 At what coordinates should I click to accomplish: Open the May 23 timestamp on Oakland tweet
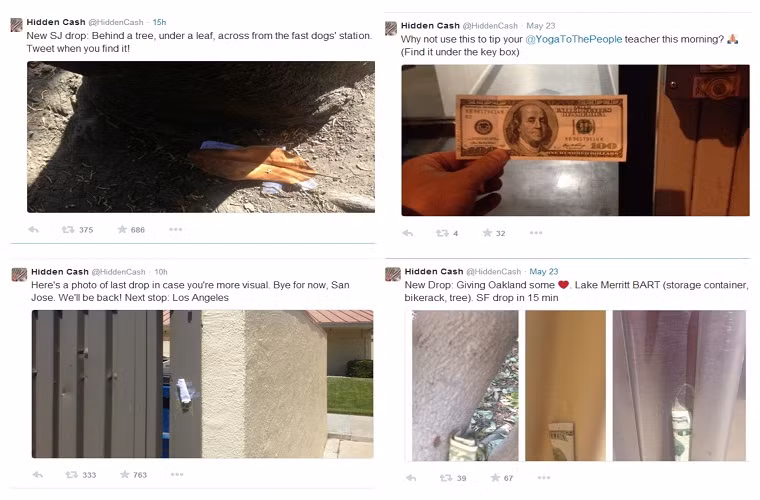coord(543,271)
